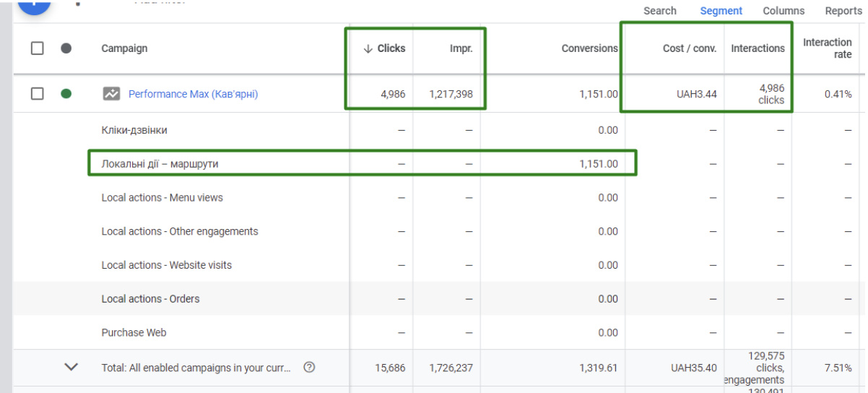This screenshot has height=393, width=868.
Task: Sort by Interaction rate column header
Action: coord(827,48)
